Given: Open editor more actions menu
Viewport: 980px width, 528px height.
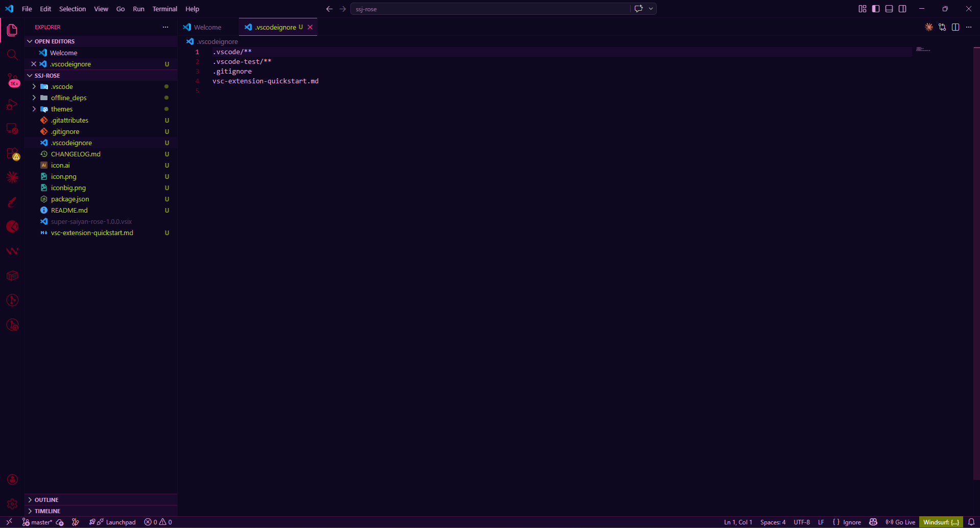Looking at the screenshot, I should pyautogui.click(x=969, y=27).
